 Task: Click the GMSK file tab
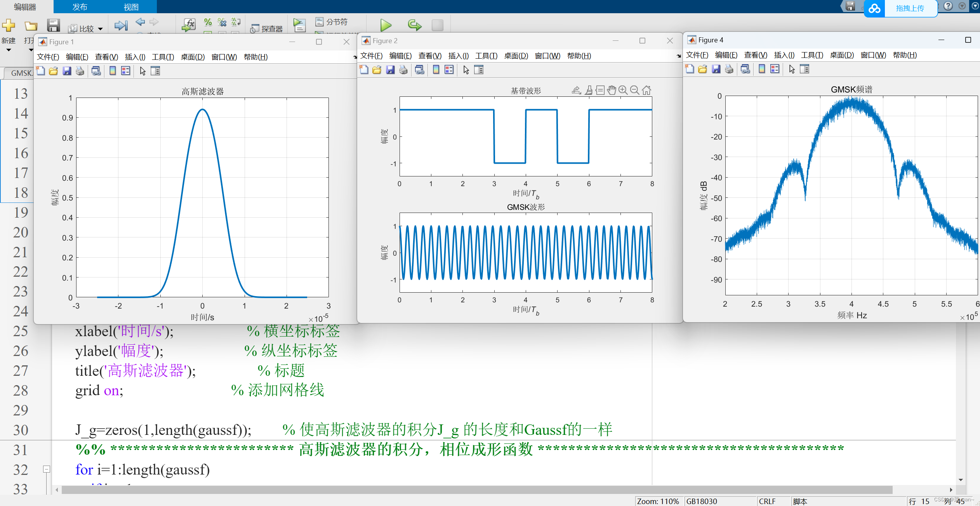point(19,73)
